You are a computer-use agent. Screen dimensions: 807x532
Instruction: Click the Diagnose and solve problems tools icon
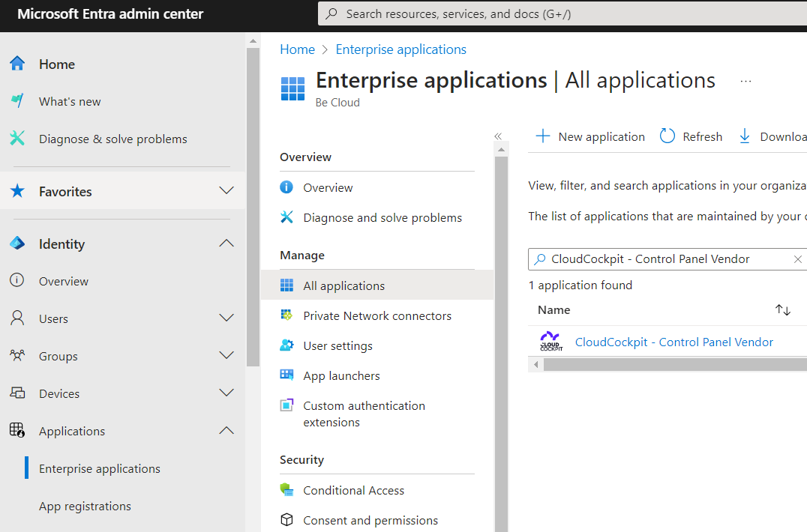286,217
